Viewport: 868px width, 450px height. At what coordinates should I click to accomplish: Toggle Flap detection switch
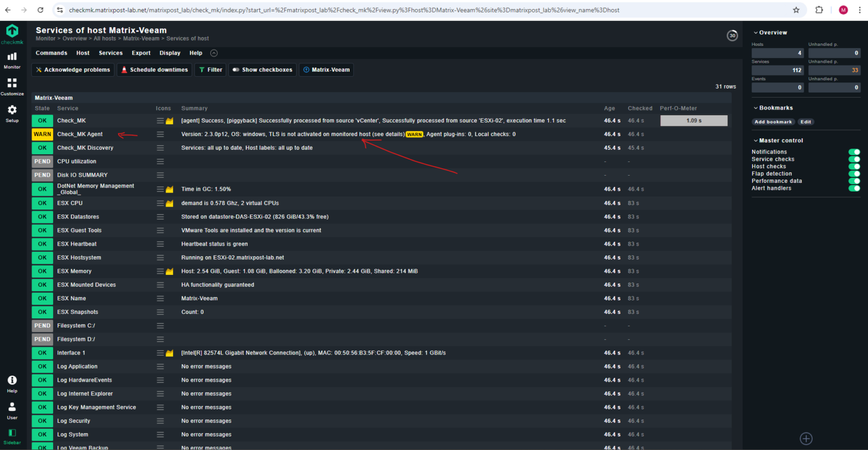tap(854, 174)
